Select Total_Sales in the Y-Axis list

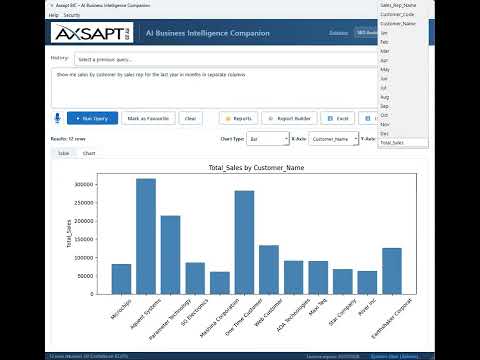tap(403, 143)
